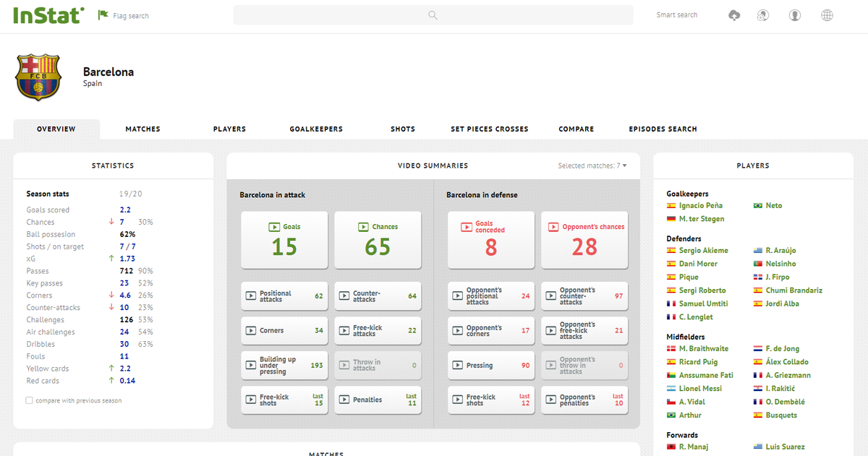
Task: Open defense Free-kick shots tile
Action: coord(491,400)
